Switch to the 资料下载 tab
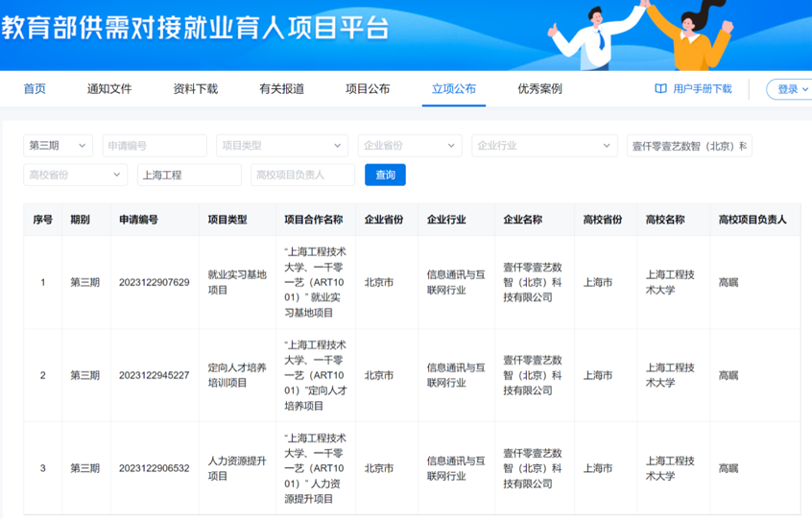Image resolution: width=812 pixels, height=519 pixels. tap(196, 89)
